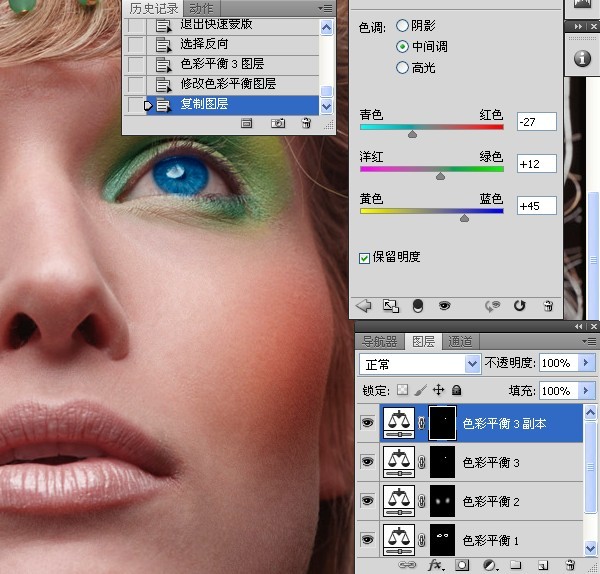Switch to the 导航器 tab
The image size is (600, 574).
(x=380, y=341)
